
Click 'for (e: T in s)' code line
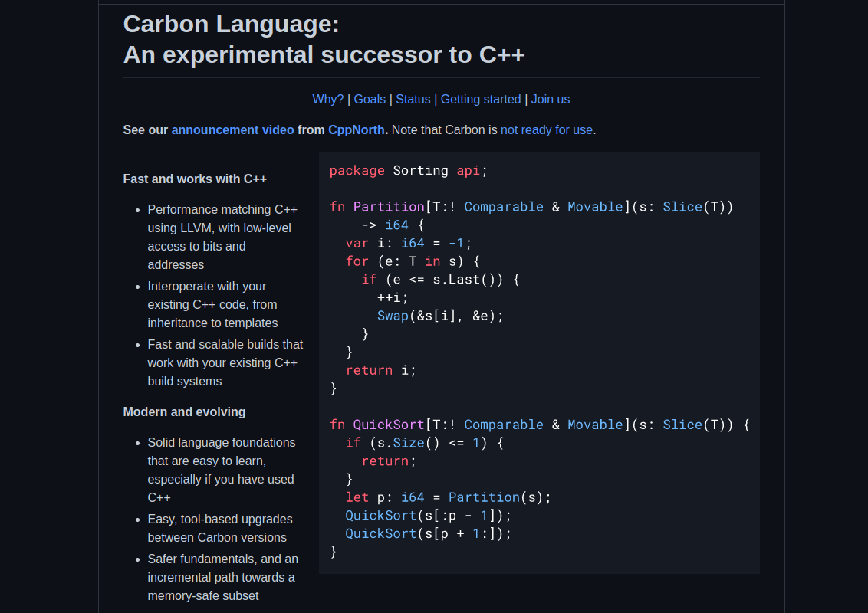[x=413, y=261]
